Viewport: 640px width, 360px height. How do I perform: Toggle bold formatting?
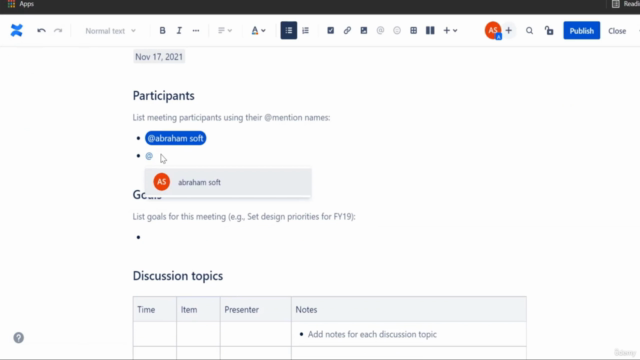[x=162, y=31]
